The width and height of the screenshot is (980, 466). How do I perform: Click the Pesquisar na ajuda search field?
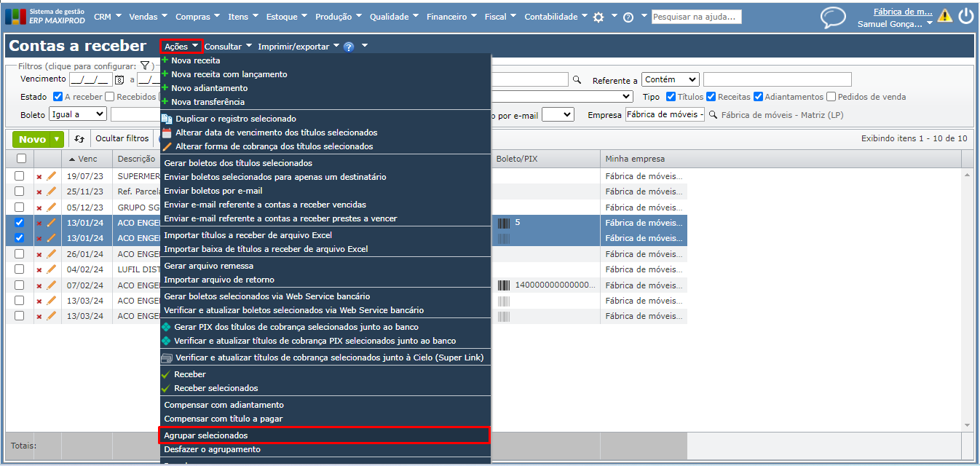(696, 17)
